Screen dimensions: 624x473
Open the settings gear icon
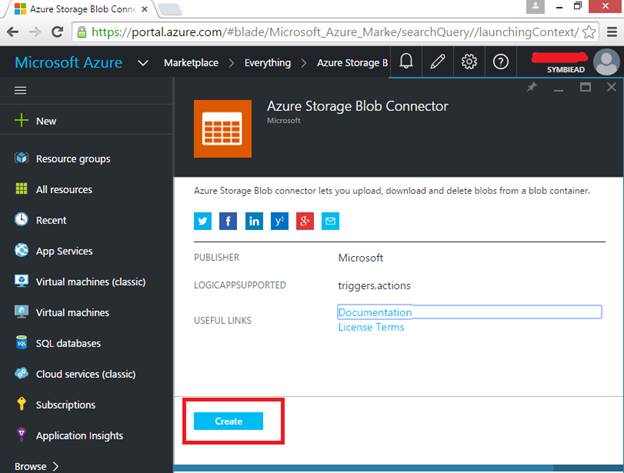coord(469,62)
